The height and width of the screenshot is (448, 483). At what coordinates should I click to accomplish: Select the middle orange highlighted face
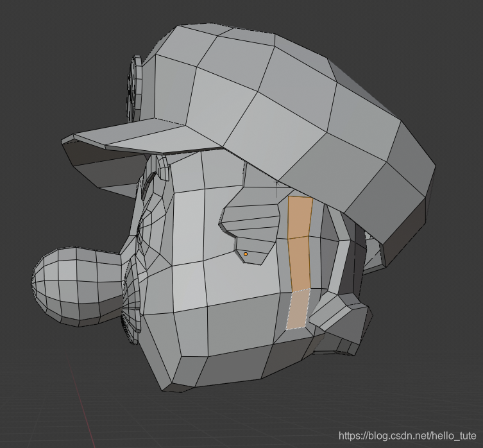point(300,264)
